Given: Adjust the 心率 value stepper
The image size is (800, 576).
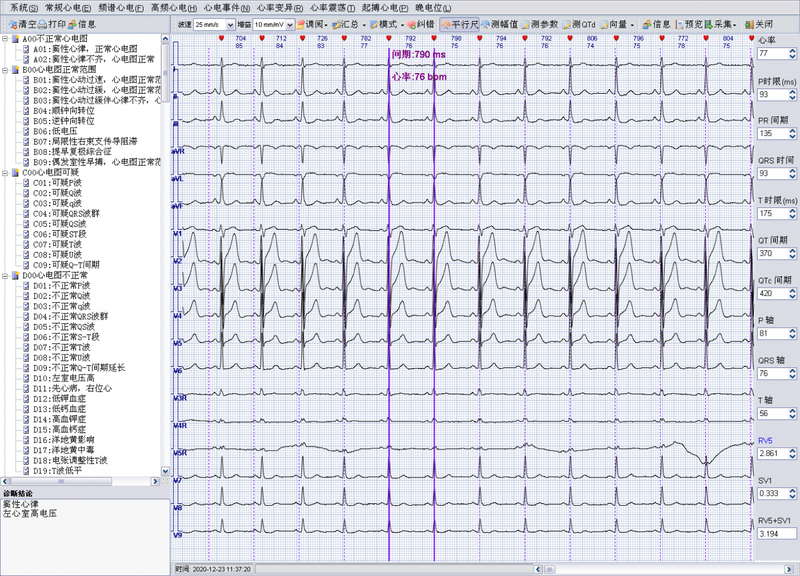Looking at the screenshot, I should click(792, 54).
